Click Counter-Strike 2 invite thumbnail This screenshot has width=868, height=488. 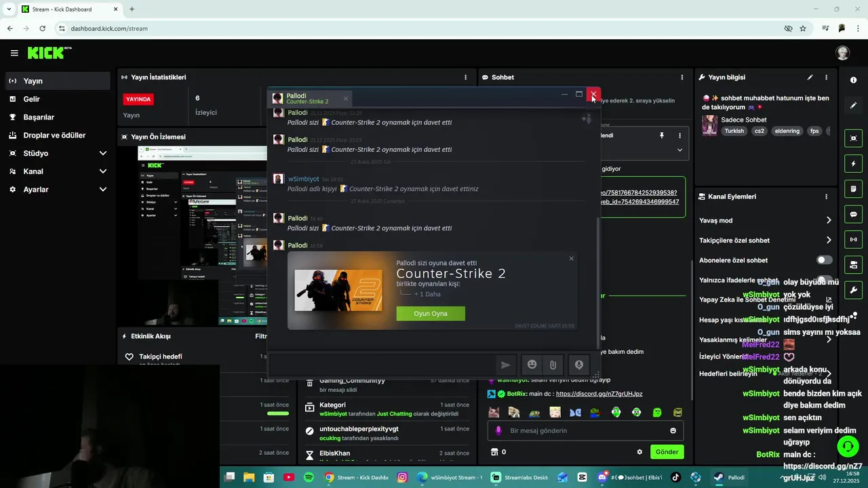[x=338, y=290]
